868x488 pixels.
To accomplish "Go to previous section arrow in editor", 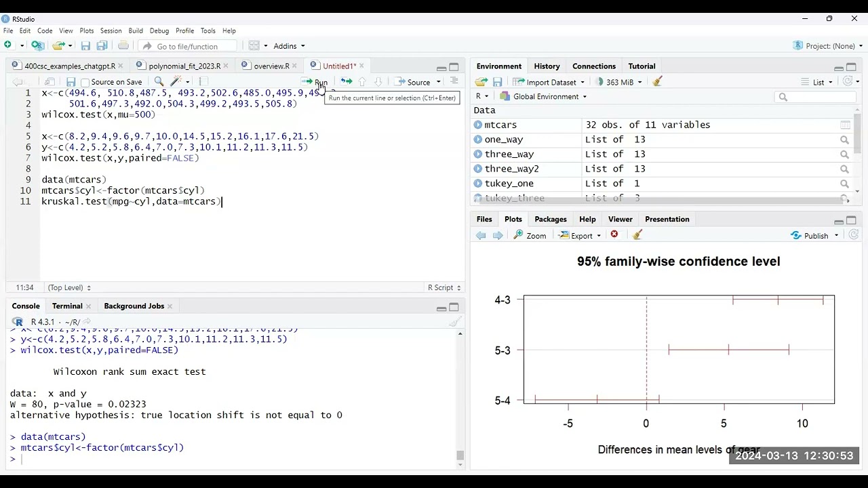I will tap(362, 82).
